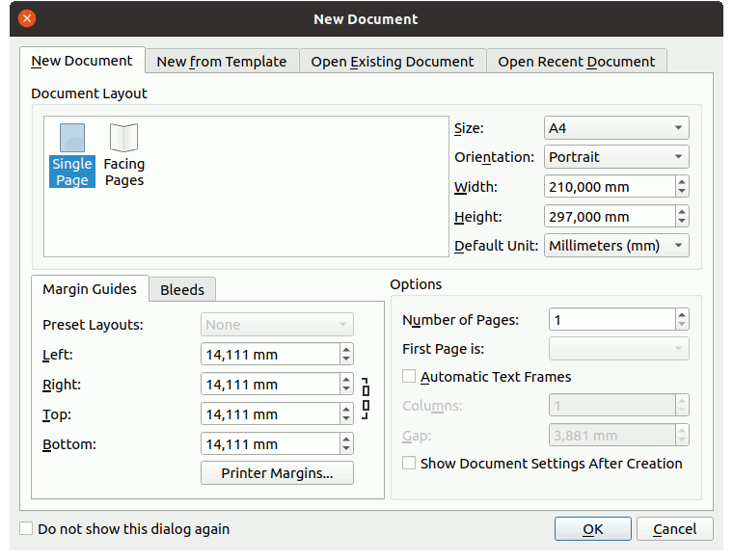Click the Top margin input field
733x560 pixels.
[x=269, y=414]
